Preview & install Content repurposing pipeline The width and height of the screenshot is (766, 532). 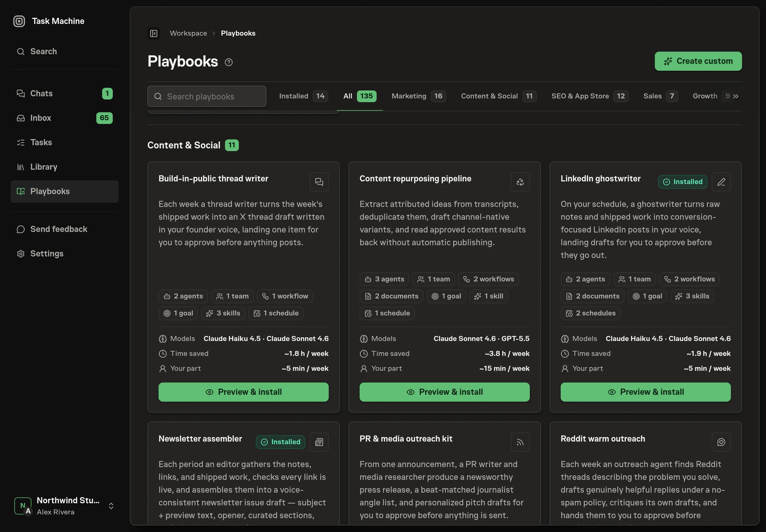444,392
